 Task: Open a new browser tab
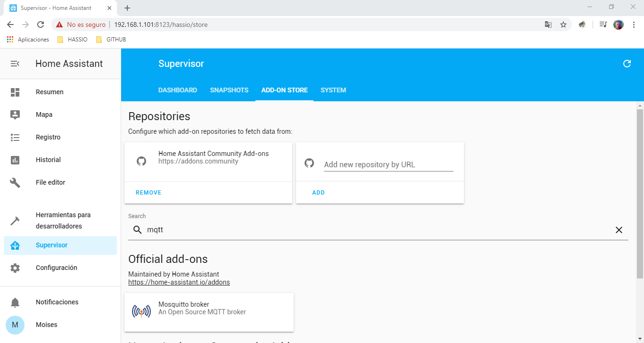click(127, 8)
